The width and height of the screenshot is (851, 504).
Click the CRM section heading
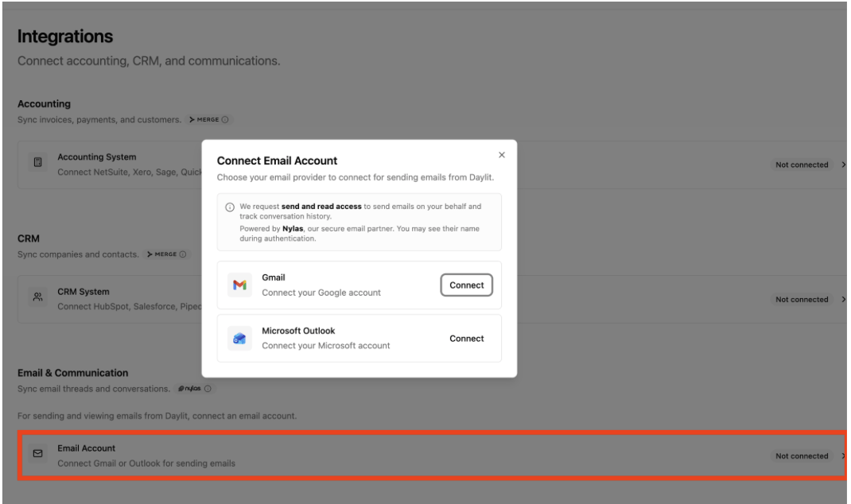(28, 238)
